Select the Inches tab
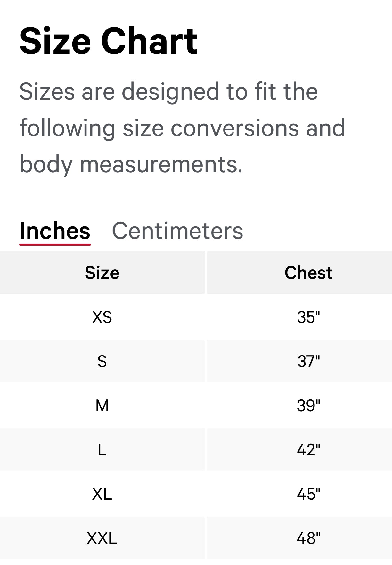The width and height of the screenshot is (392, 565). [x=55, y=231]
